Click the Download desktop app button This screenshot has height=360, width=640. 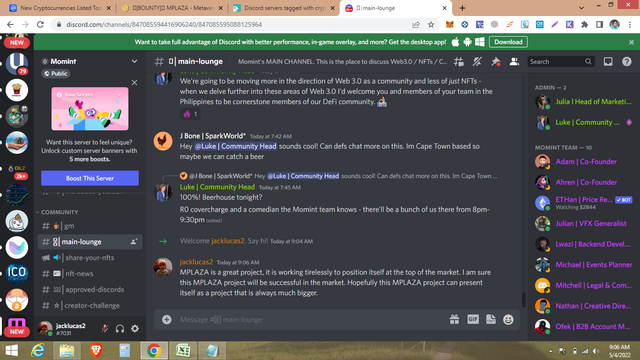pyautogui.click(x=508, y=42)
